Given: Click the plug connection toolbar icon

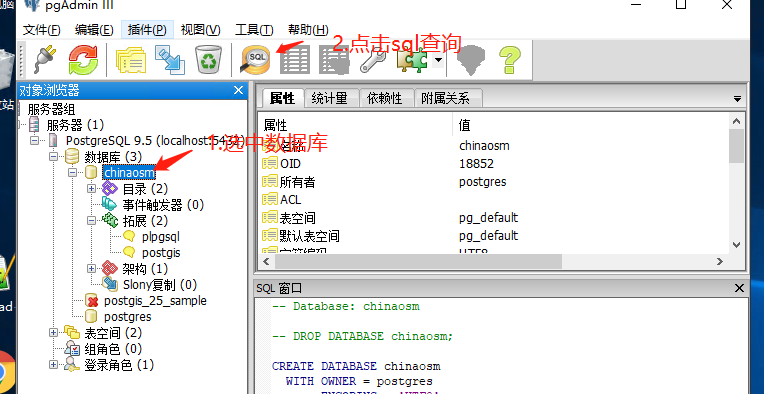Looking at the screenshot, I should coord(45,60).
